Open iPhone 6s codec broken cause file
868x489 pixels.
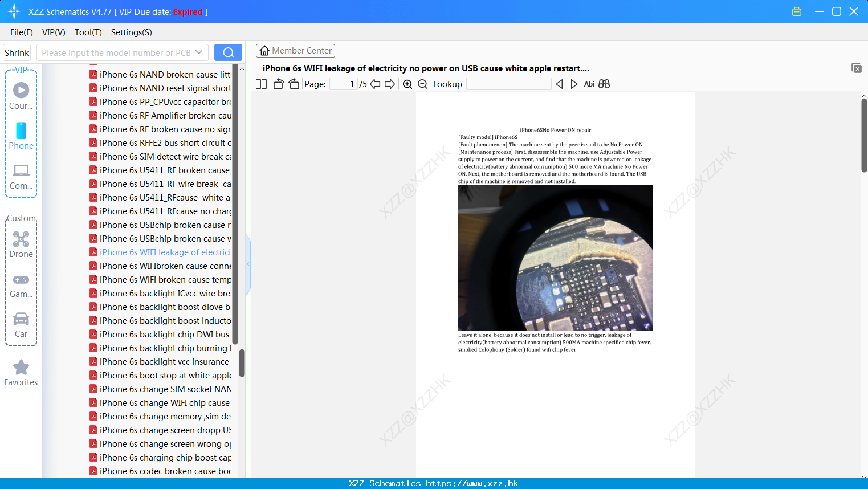160,471
